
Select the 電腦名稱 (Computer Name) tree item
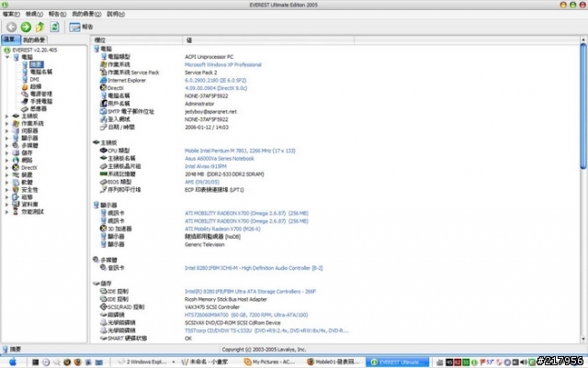click(x=41, y=72)
